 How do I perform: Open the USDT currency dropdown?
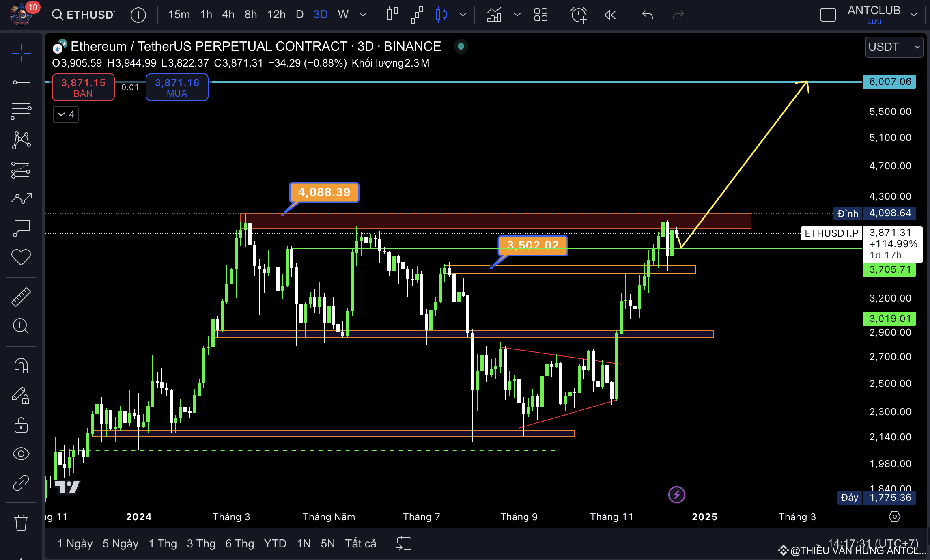893,47
